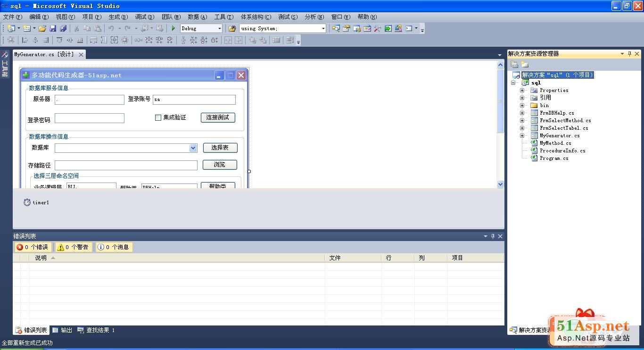Image resolution: width=644 pixels, height=350 pixels.
Task: Open the 工具箱 side panel tab
Action: tap(5, 64)
